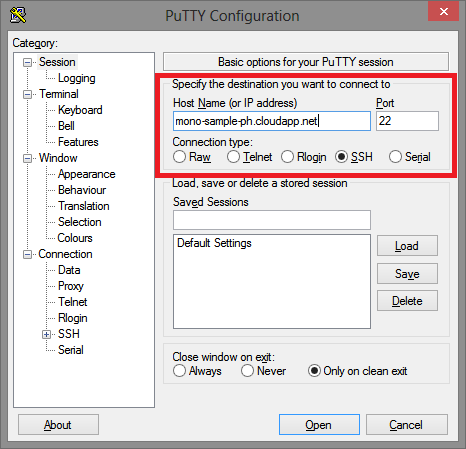Open the Appearance settings page

click(x=87, y=174)
